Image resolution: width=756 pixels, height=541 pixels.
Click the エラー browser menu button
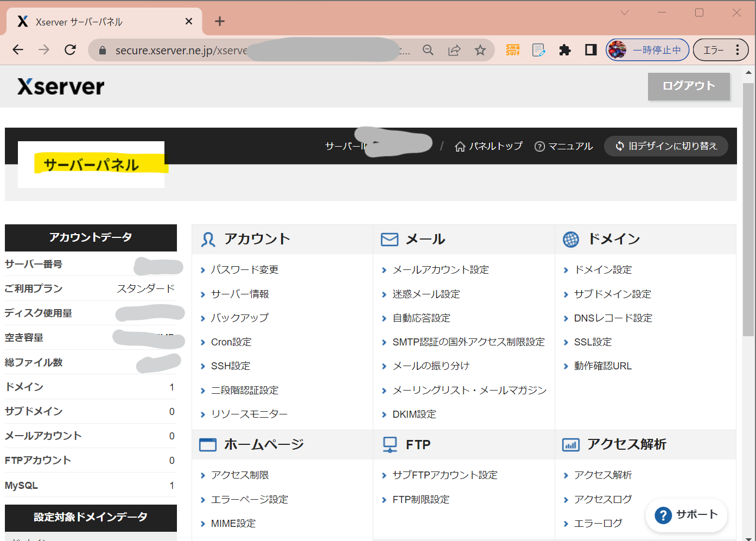[721, 50]
